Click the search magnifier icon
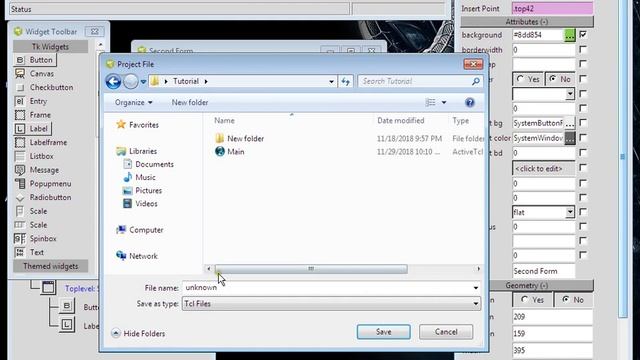640x360 pixels. click(x=476, y=81)
